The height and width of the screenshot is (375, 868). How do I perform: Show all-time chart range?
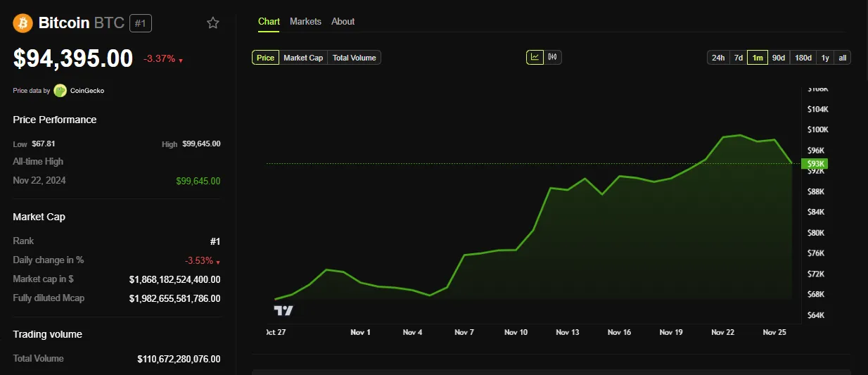[x=842, y=58]
